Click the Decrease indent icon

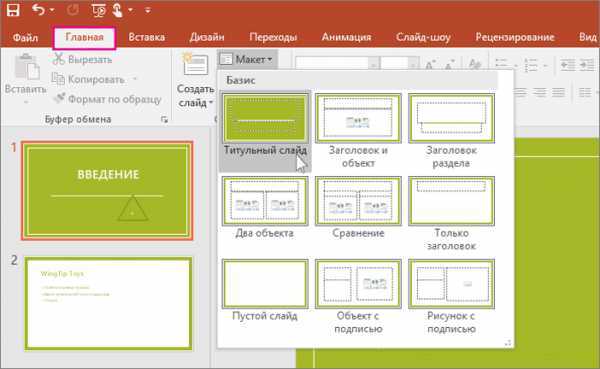click(x=568, y=64)
